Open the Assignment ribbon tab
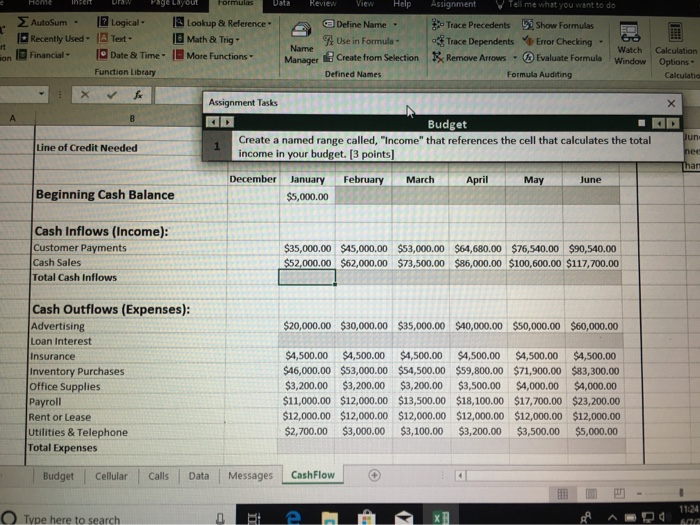Screen dimensions: 700x525 click(x=453, y=4)
